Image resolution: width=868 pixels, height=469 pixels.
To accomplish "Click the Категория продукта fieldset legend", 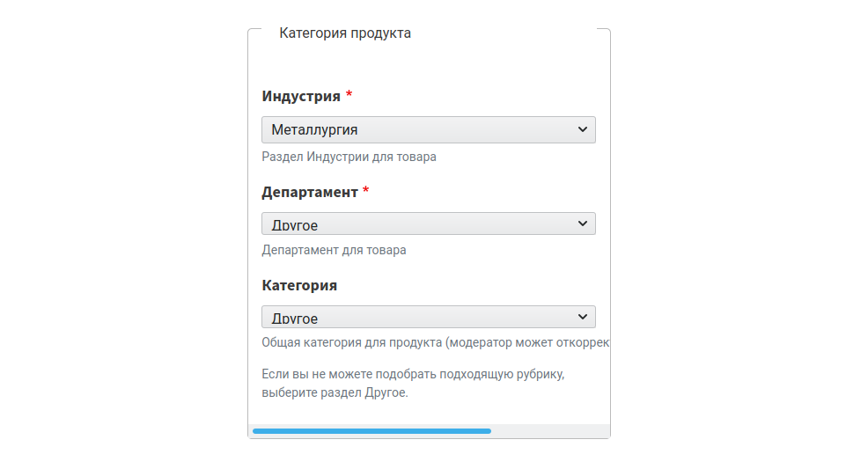I will 345,33.
